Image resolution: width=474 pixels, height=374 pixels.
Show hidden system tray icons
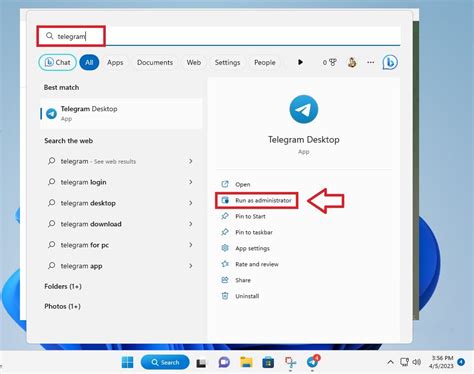(390, 362)
